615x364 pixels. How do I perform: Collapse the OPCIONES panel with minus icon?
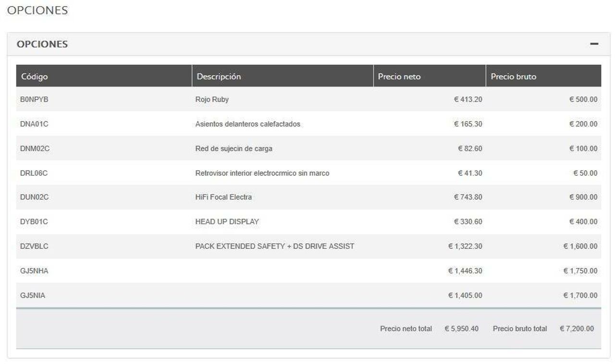pyautogui.click(x=594, y=44)
